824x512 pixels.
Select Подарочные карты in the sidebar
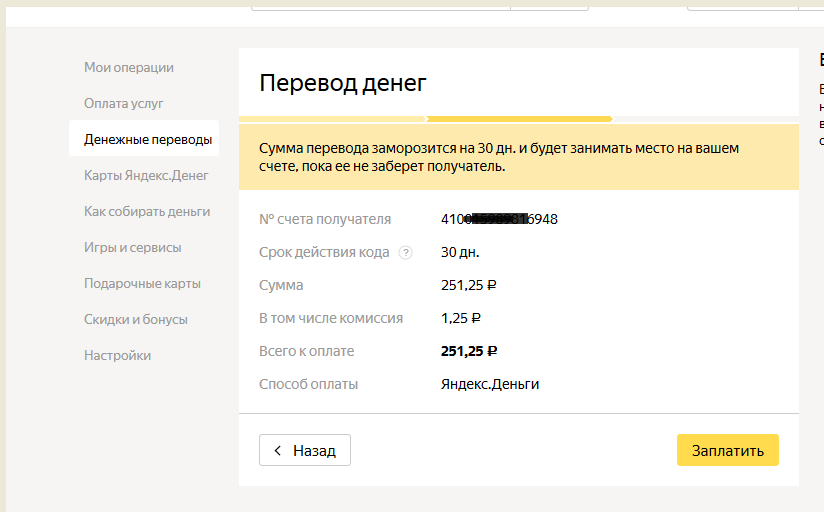point(142,283)
